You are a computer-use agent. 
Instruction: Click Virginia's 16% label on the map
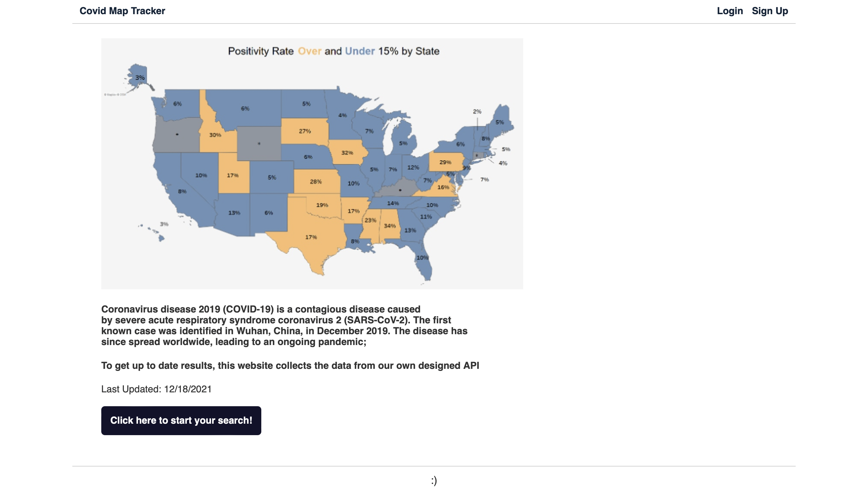443,187
